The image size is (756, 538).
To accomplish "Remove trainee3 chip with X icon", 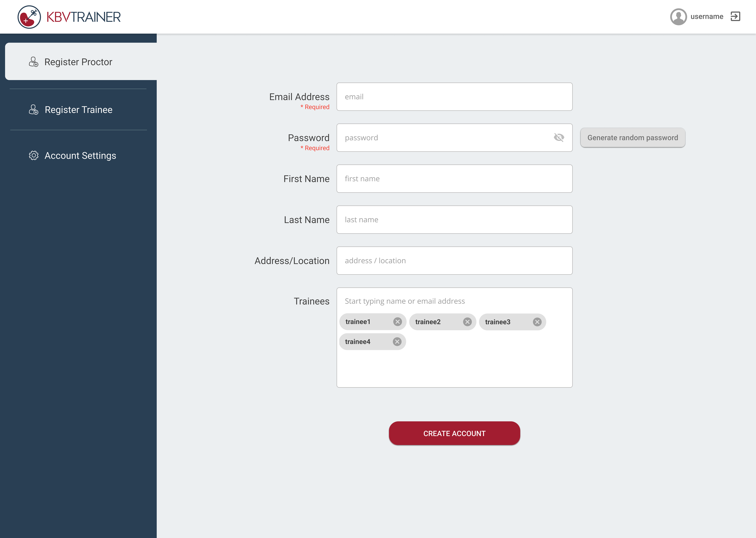I will [537, 322].
